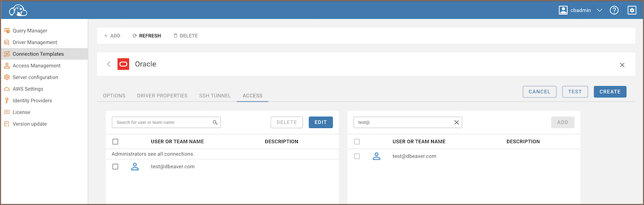Click the Connection Templates sidebar icon
Viewport: 644px width, 205px height.
point(7,54)
